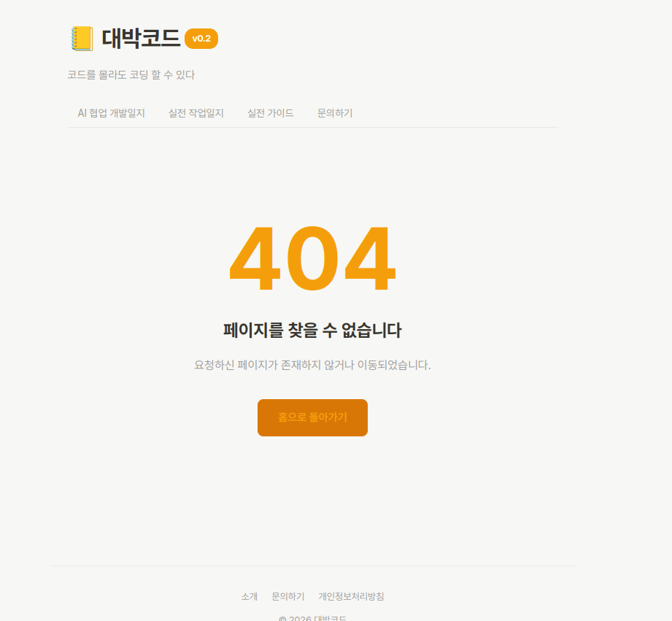Open the AI 협업 개발일지 nav menu item
The image size is (672, 621).
pos(111,112)
